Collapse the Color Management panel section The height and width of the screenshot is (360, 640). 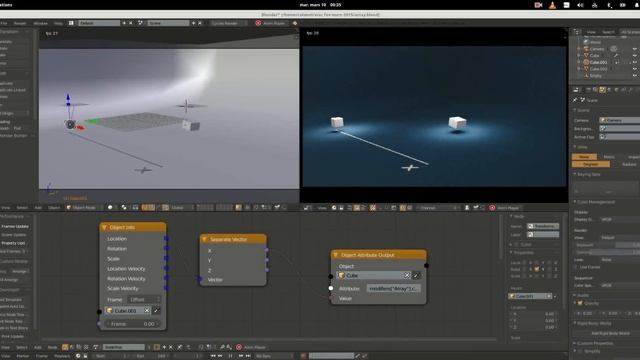click(x=575, y=202)
